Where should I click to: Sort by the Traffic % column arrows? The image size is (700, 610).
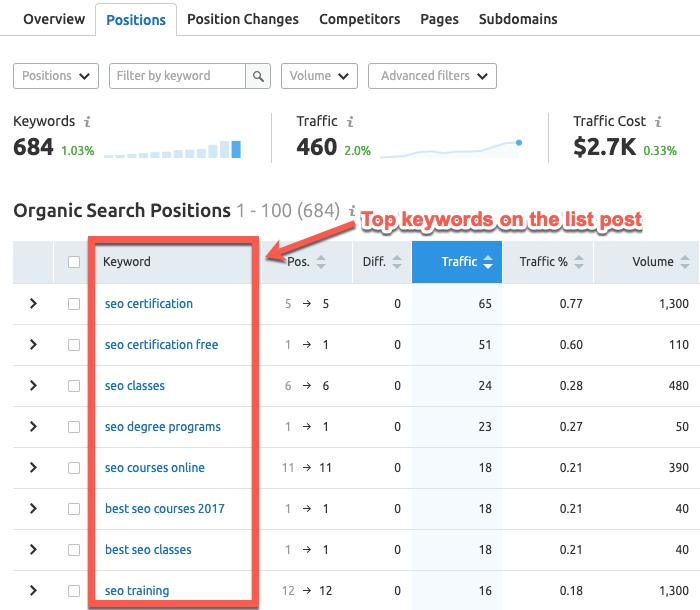[x=580, y=262]
